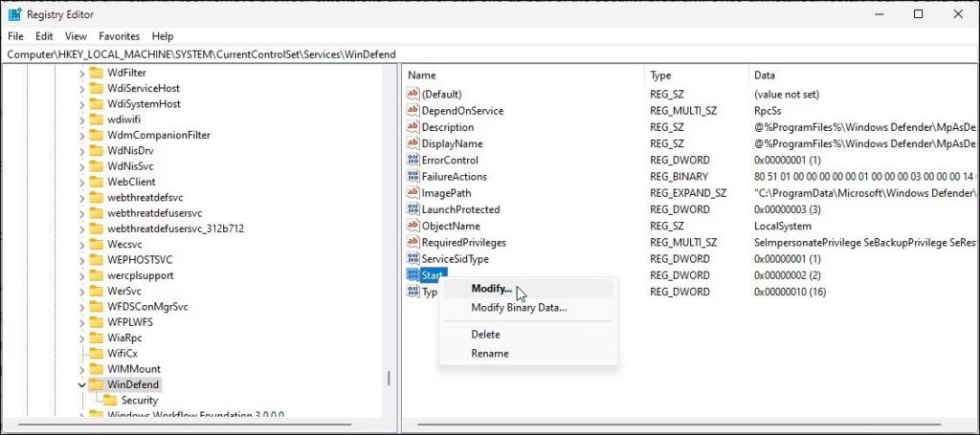Select Modify Binary Data... in context menu

[x=519, y=308]
